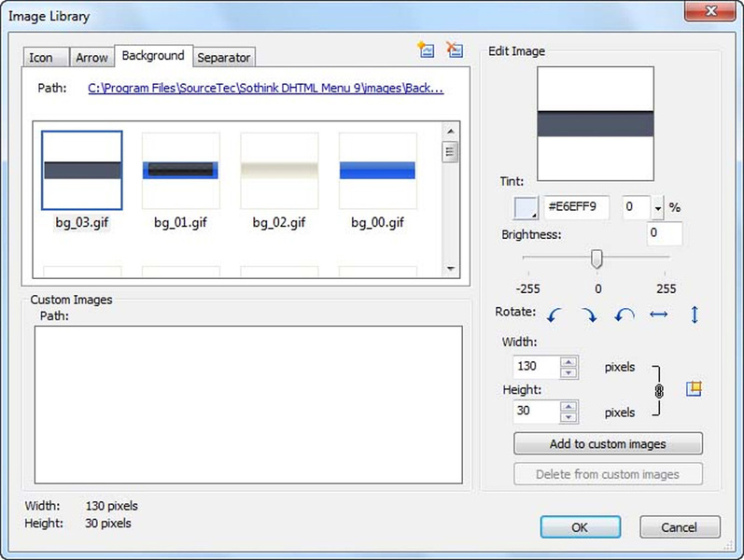Click Add to custom images button
This screenshot has width=744, height=560.
click(x=608, y=443)
